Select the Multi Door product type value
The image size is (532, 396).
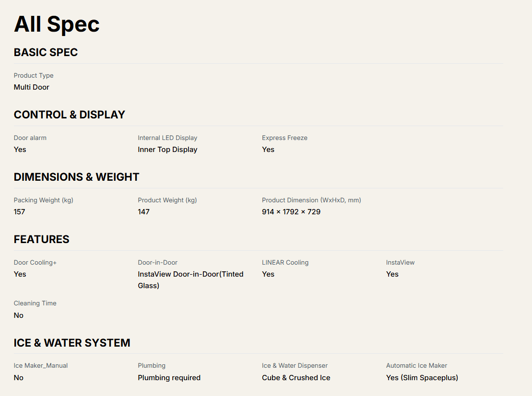pyautogui.click(x=32, y=87)
